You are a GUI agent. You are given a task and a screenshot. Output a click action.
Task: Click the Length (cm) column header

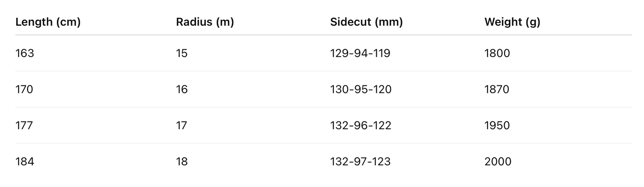[x=48, y=22]
